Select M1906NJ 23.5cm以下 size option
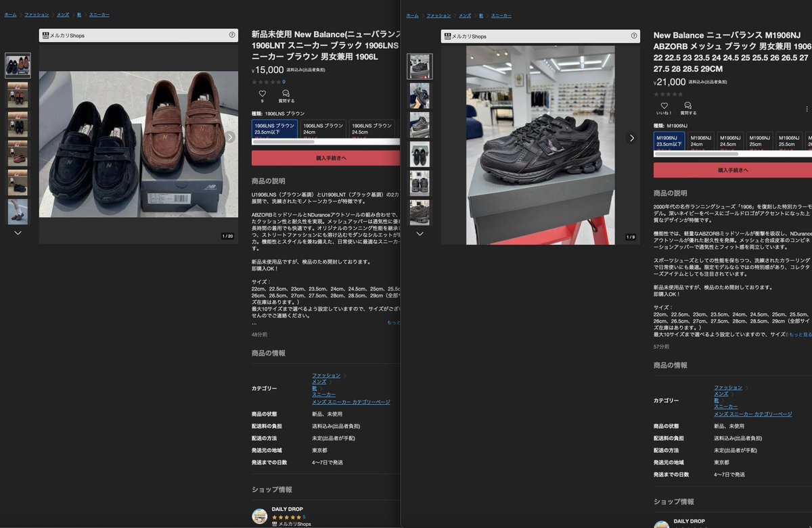Viewport: 812px width, 528px height. coord(669,141)
